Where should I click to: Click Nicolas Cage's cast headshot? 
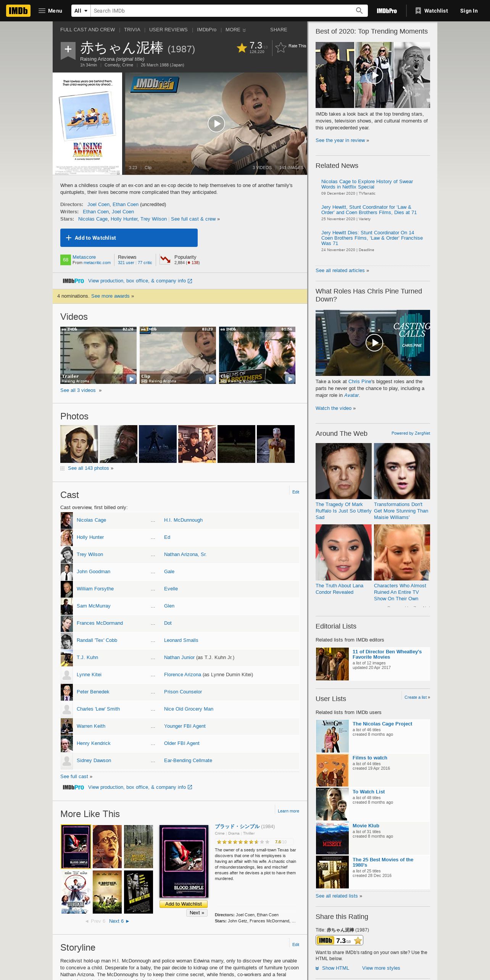coord(67,520)
